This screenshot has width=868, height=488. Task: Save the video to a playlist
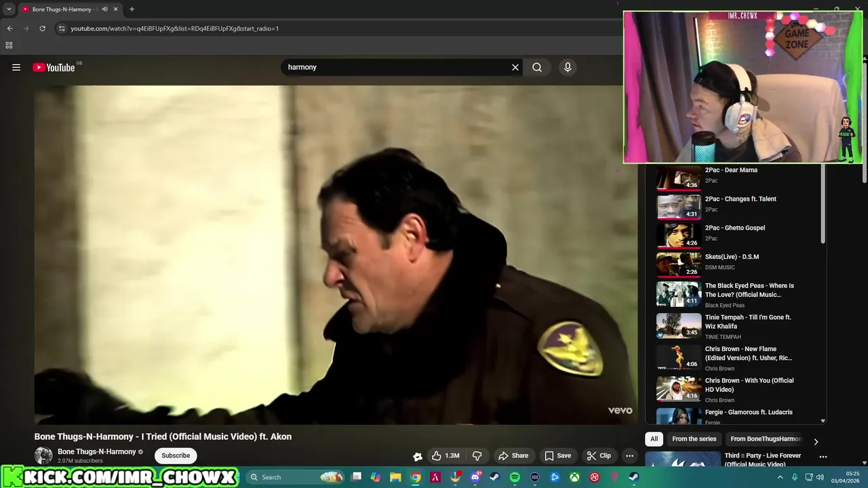(x=557, y=455)
